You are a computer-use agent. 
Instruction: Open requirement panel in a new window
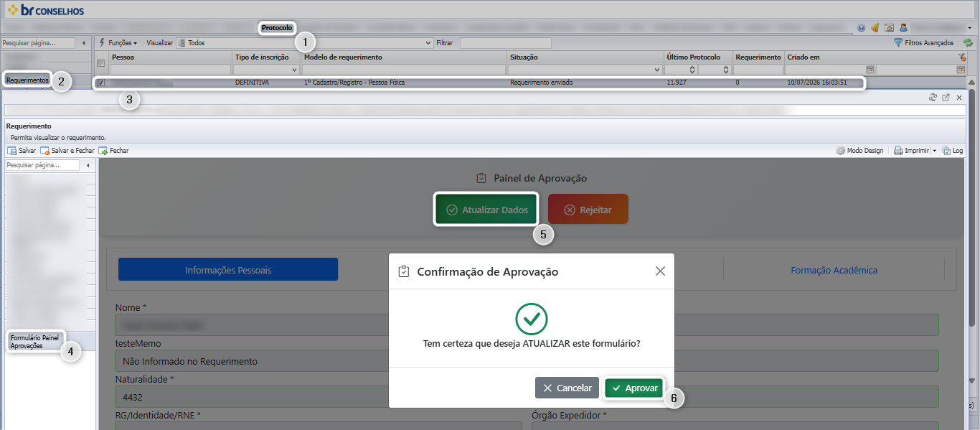point(946,97)
